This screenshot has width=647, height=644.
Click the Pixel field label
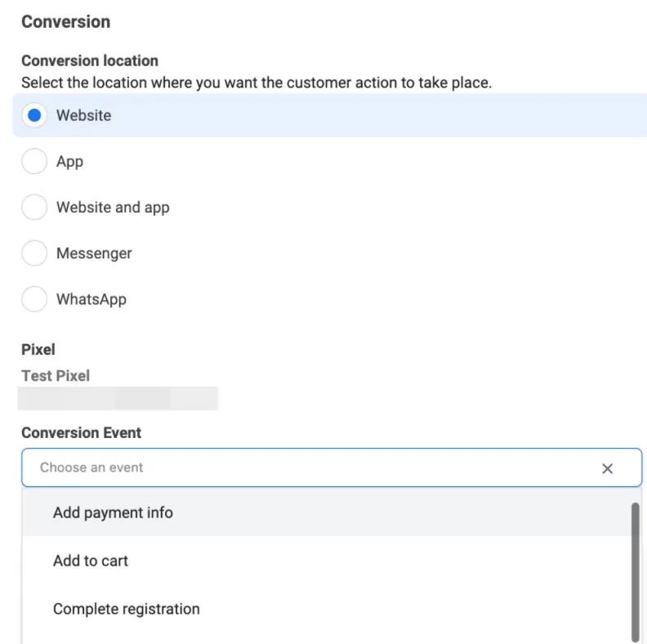click(38, 350)
